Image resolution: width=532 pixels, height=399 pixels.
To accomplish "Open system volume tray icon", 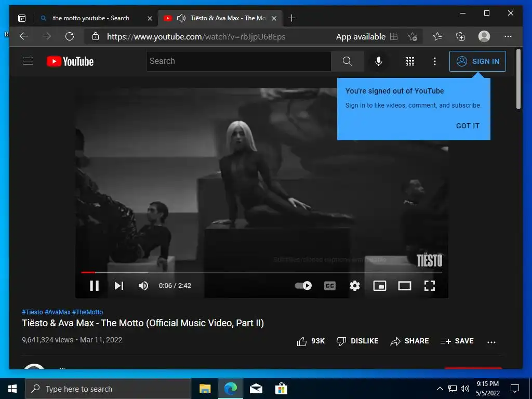I will pos(465,389).
